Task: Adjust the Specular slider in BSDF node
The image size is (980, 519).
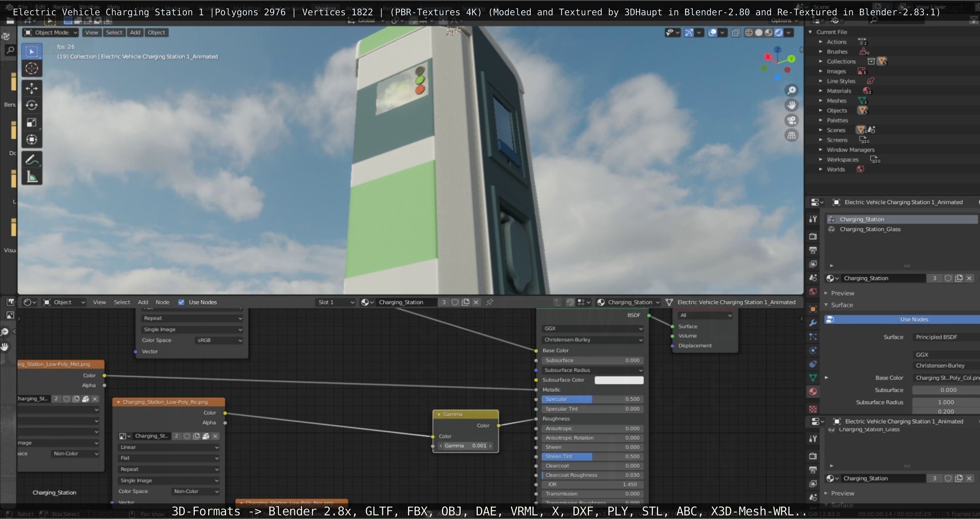Action: coord(592,399)
